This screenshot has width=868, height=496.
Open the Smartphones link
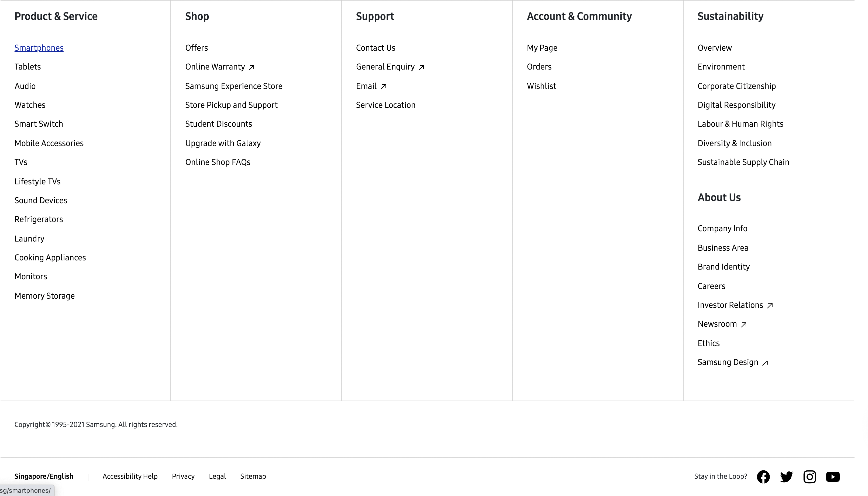point(39,48)
